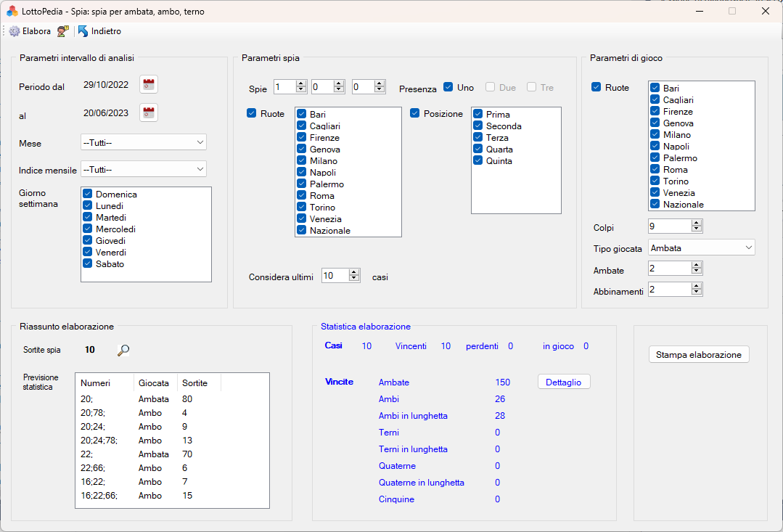Increase the first Spie number spinner
The height and width of the screenshot is (532, 783).
(301, 83)
